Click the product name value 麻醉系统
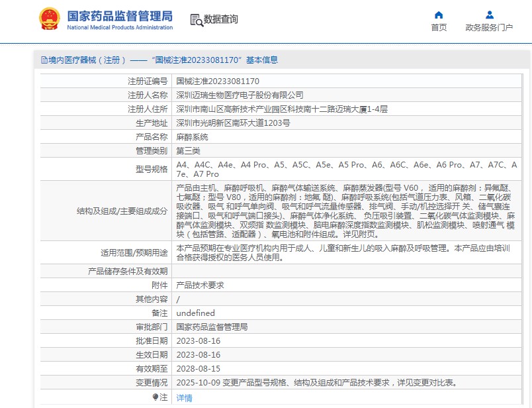 tap(192, 137)
